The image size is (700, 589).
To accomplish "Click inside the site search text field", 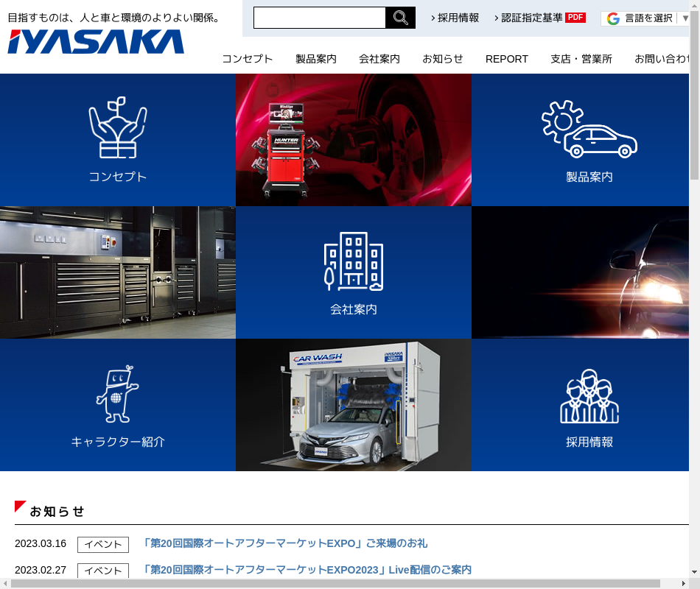I will tap(319, 18).
